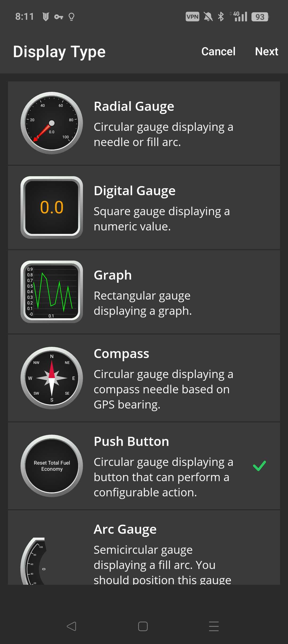The height and width of the screenshot is (644, 288).
Task: Tap the Push Button description text
Action: (x=163, y=477)
